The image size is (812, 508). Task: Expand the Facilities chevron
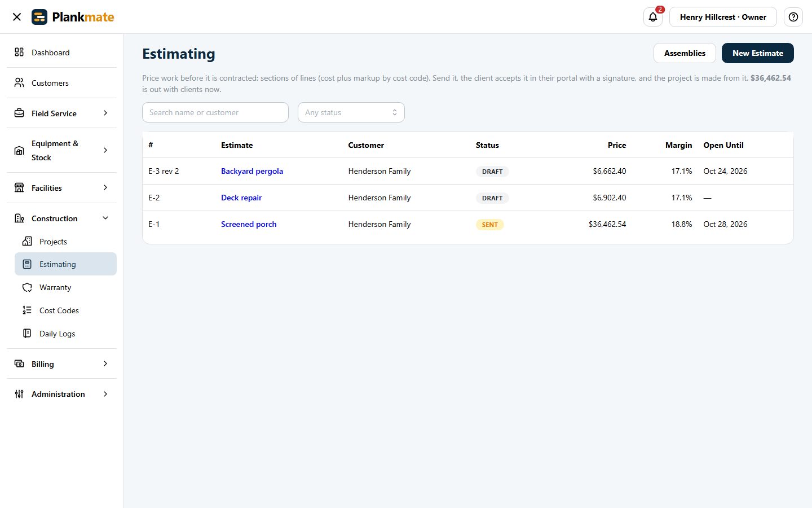(105, 187)
